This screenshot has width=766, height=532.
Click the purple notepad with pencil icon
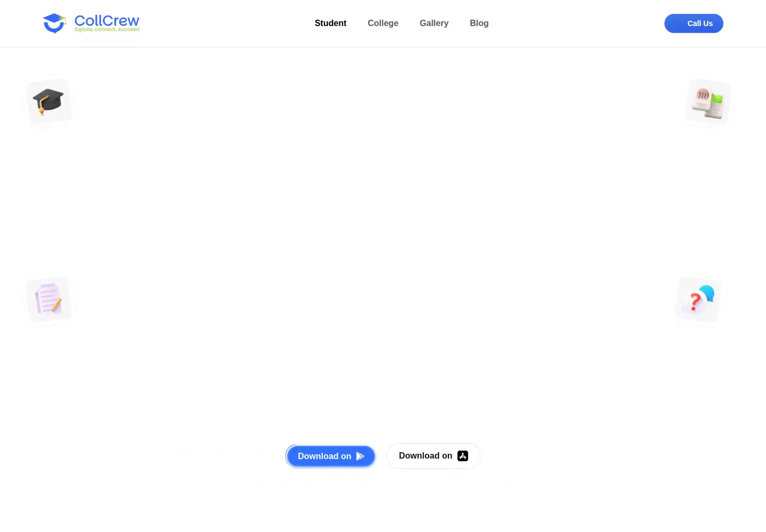[x=49, y=299]
